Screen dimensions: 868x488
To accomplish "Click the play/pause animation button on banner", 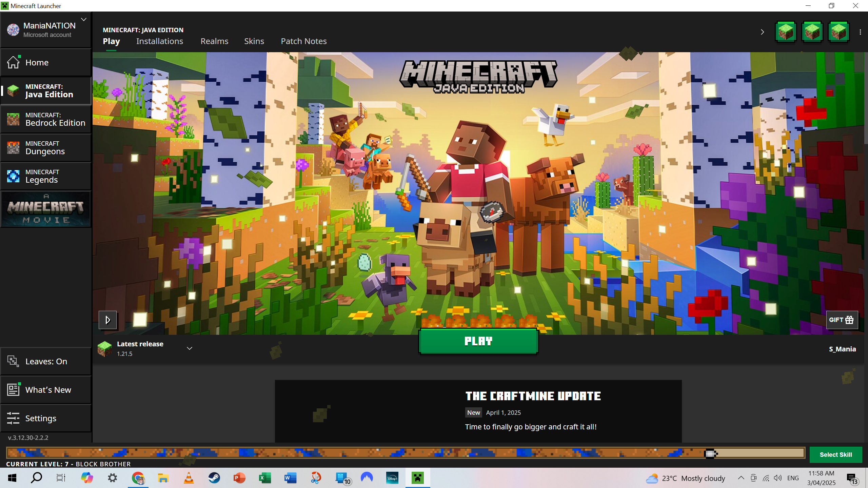I will [x=107, y=320].
